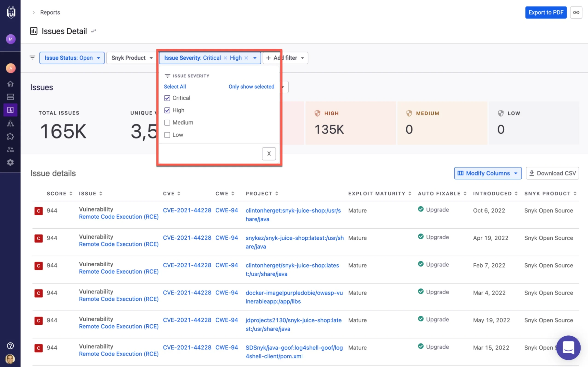Viewport: 588px width, 367px height.
Task: Uncheck the Critical severity checkbox
Action: tap(167, 98)
